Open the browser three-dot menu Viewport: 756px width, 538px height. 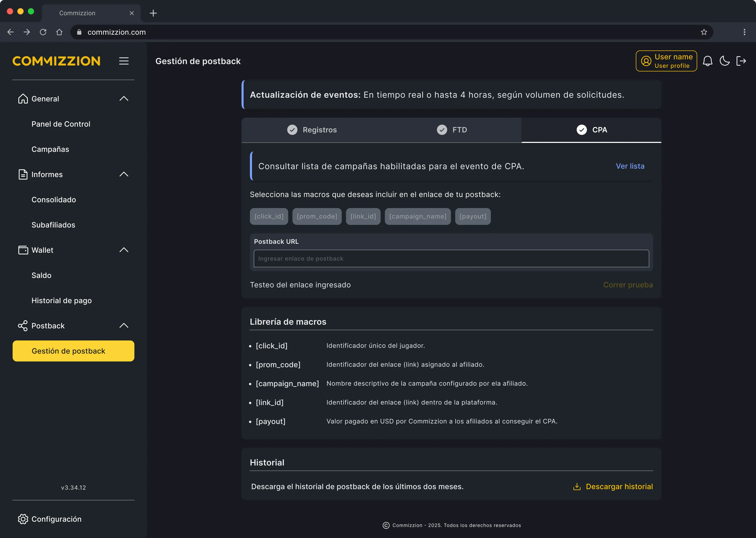click(744, 32)
